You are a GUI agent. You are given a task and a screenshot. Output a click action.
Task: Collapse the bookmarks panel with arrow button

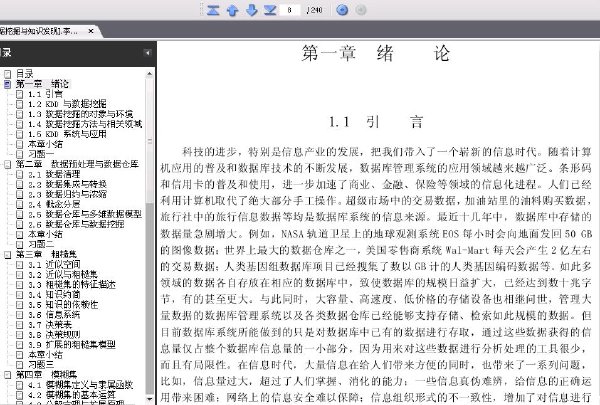tap(147, 53)
